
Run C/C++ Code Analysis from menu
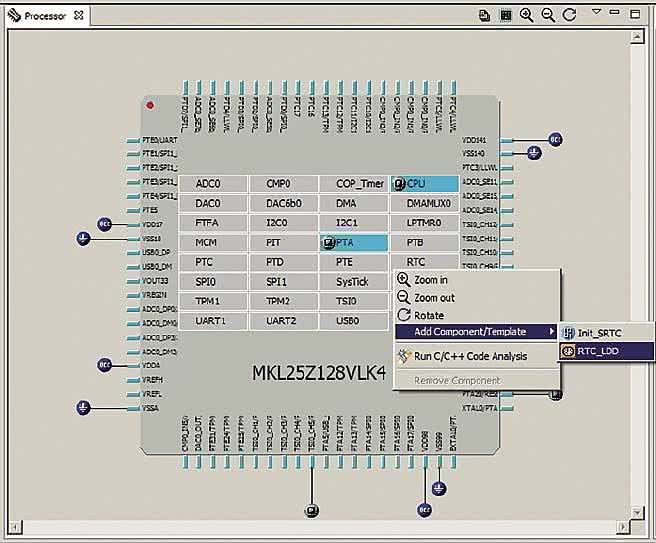[x=470, y=356]
